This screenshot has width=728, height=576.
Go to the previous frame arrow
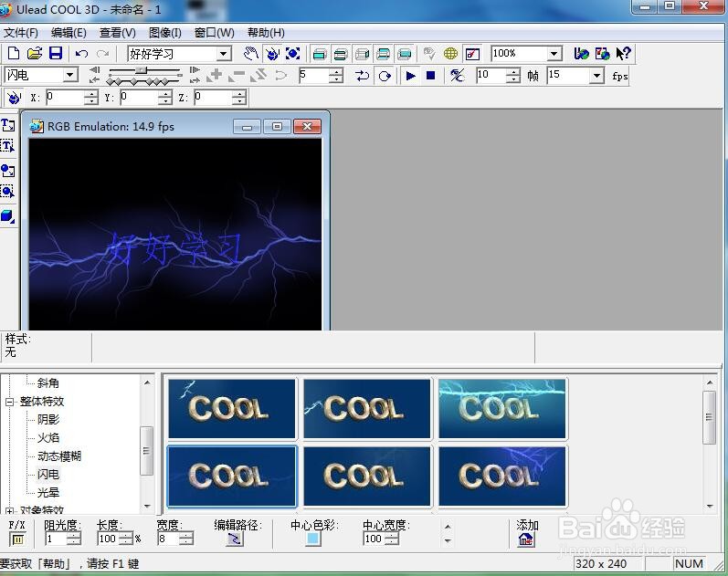click(94, 70)
